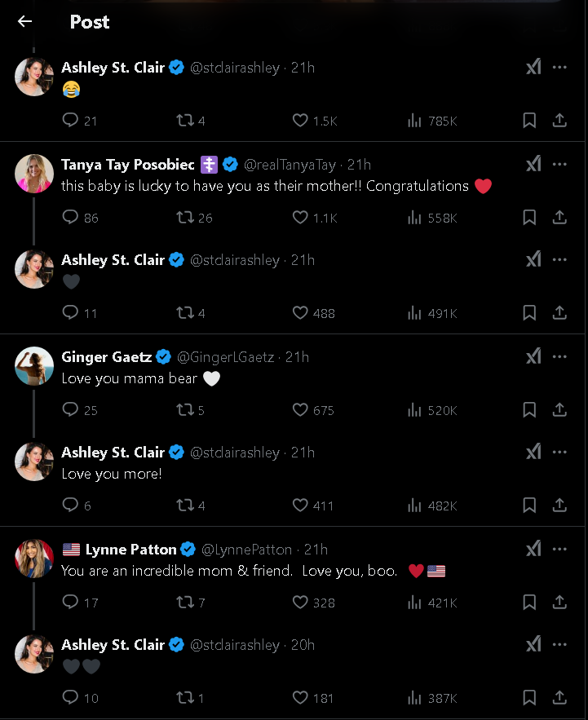588x720 pixels.
Task: Like Tanya Tay Posobiec's congratulations post
Action: tap(300, 218)
